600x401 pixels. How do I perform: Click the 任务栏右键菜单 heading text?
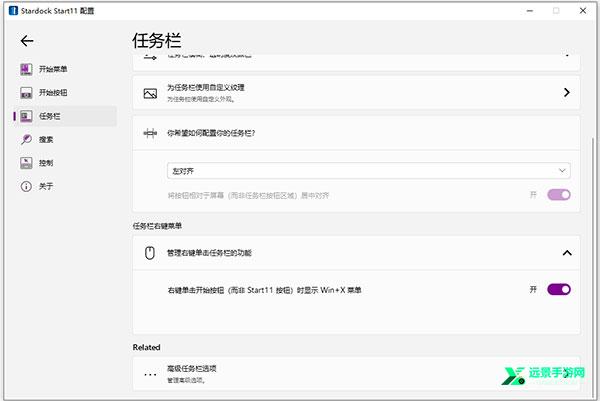pyautogui.click(x=157, y=226)
